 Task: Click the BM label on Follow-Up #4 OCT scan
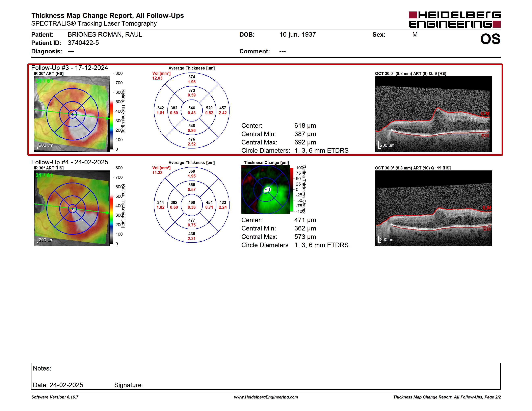click(487, 229)
